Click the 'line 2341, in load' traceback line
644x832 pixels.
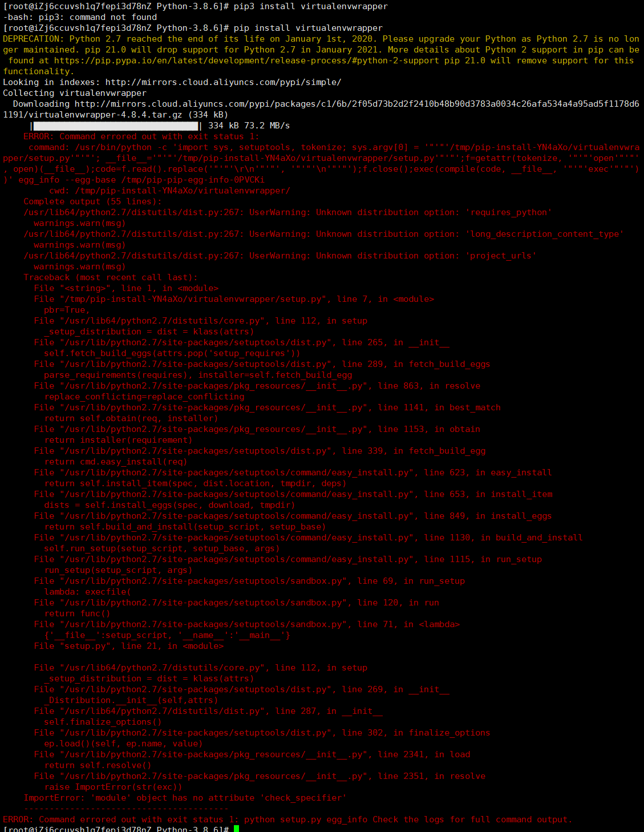tap(252, 754)
